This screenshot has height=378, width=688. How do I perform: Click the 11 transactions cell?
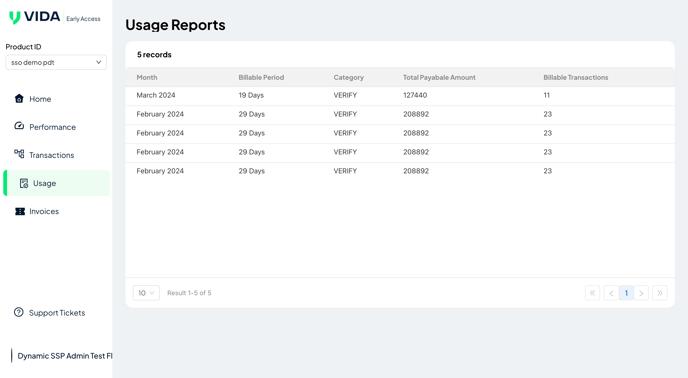pos(546,95)
